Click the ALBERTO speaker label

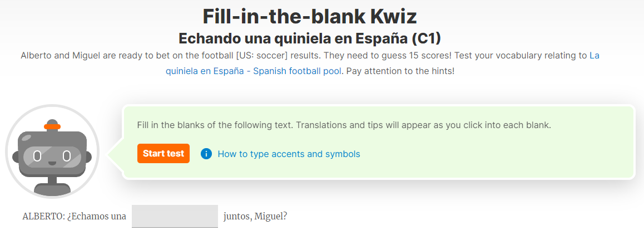click(43, 216)
